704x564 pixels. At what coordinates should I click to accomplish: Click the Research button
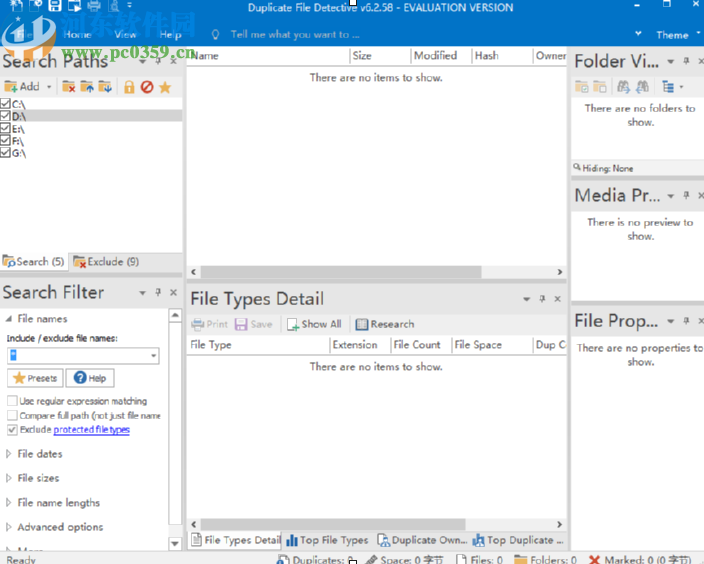385,324
